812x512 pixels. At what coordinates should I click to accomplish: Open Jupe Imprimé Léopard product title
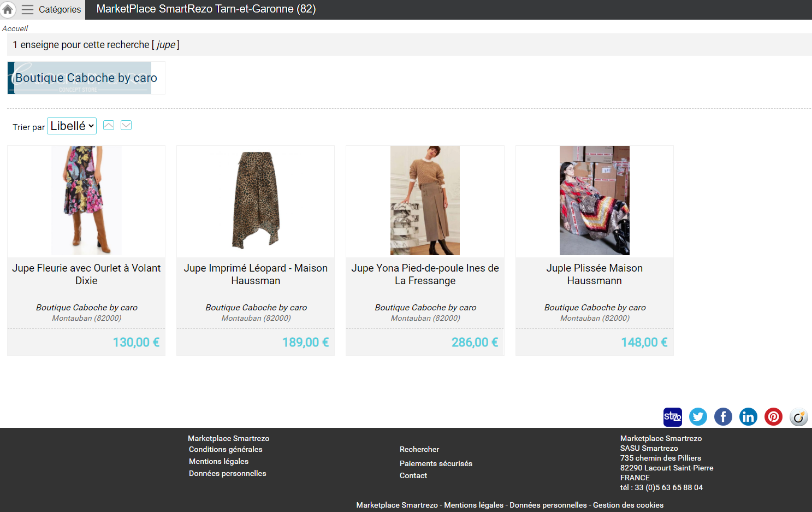click(256, 274)
